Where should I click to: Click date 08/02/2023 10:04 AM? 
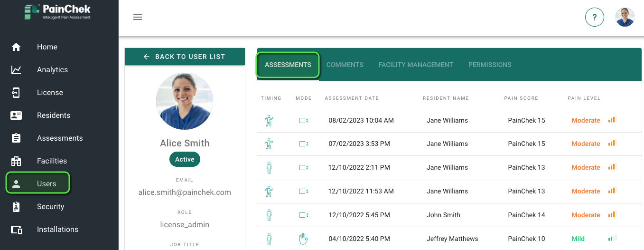(361, 120)
